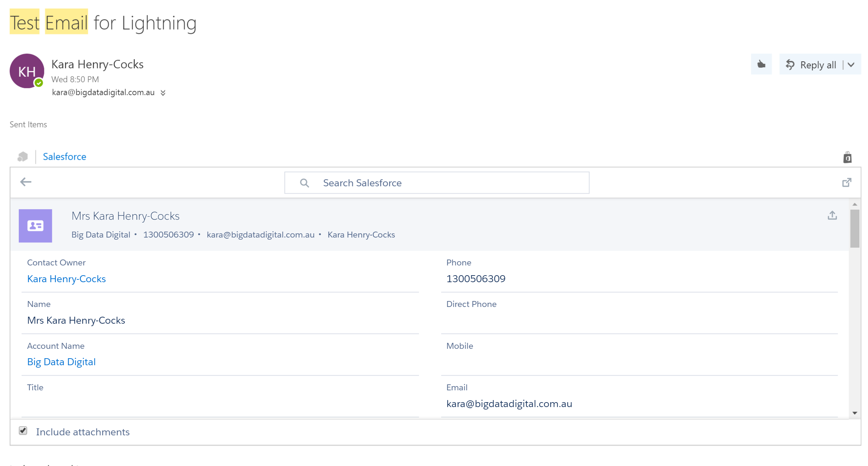
Task: Click the Sent Items folder label
Action: pos(28,125)
